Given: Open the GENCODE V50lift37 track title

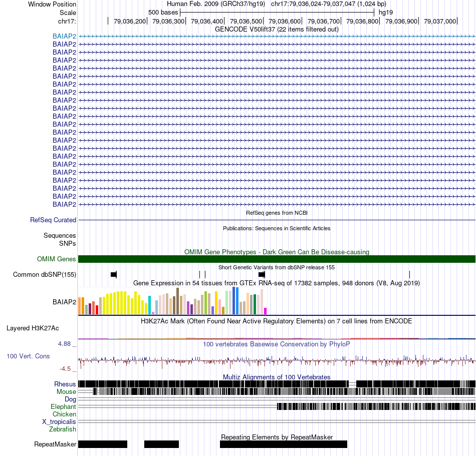Looking at the screenshot, I should 277,29.
